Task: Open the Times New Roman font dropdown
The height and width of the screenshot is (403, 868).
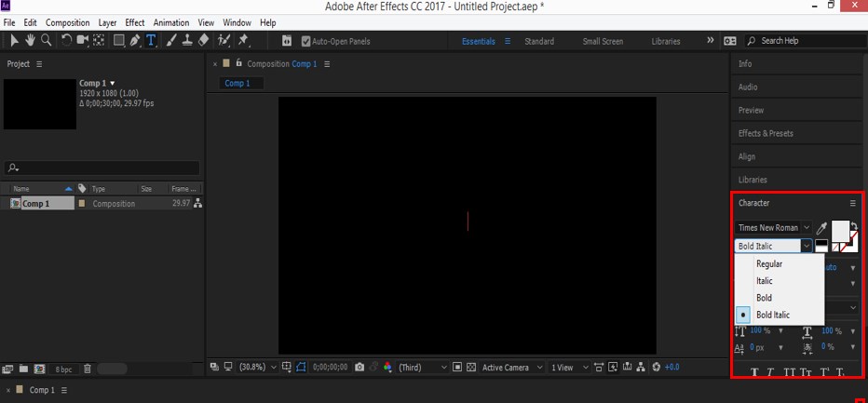Action: pos(807,227)
